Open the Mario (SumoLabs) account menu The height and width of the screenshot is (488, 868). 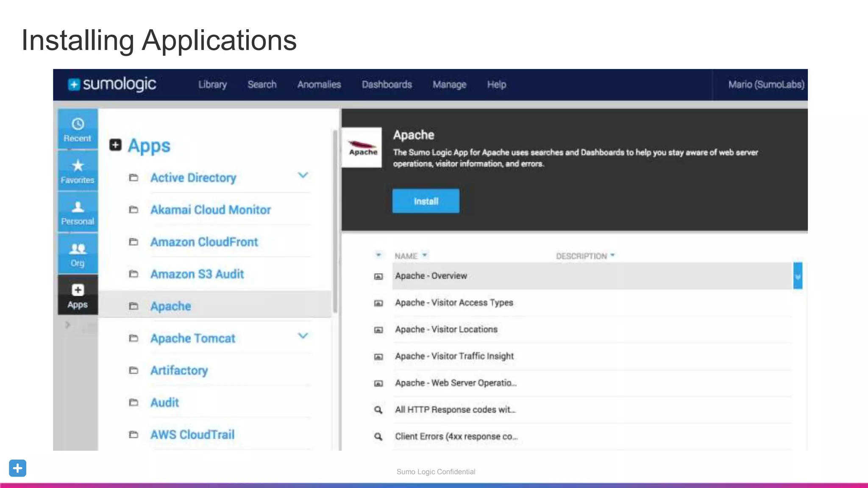coord(766,84)
